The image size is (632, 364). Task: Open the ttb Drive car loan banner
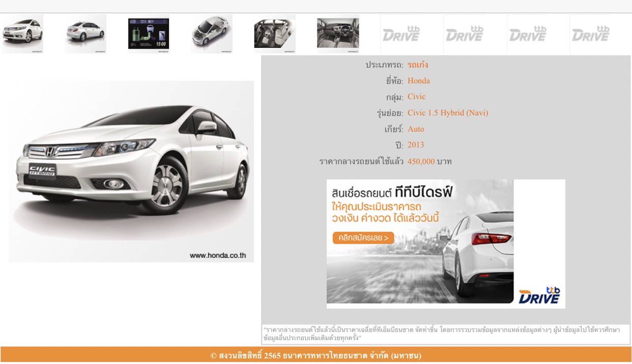click(446, 244)
